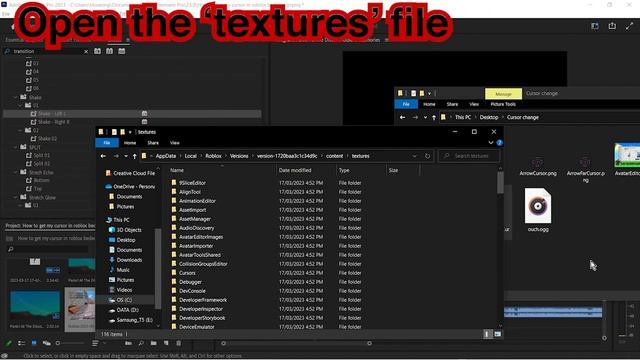Click Premiere workspaces icon at top right
This screenshot has width=640, height=360.
595,26
